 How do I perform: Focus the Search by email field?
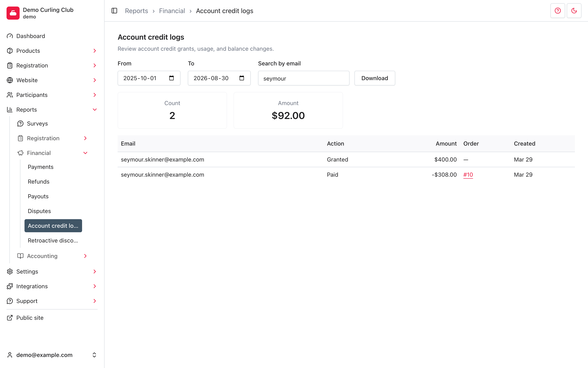click(x=304, y=78)
